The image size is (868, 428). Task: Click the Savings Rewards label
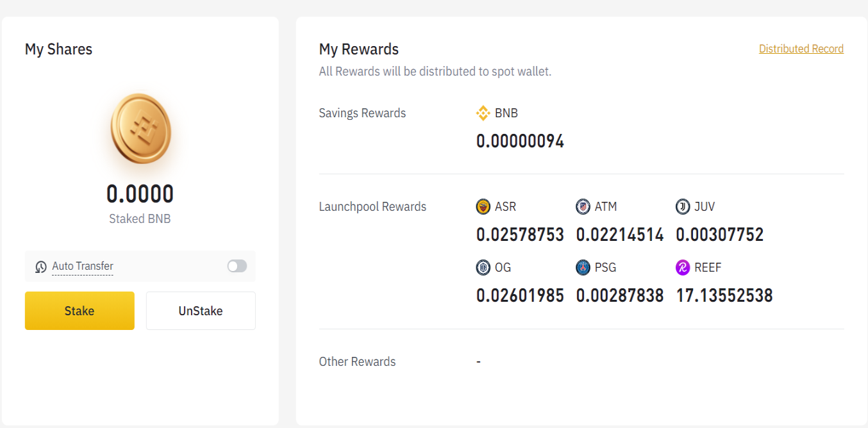[362, 113]
